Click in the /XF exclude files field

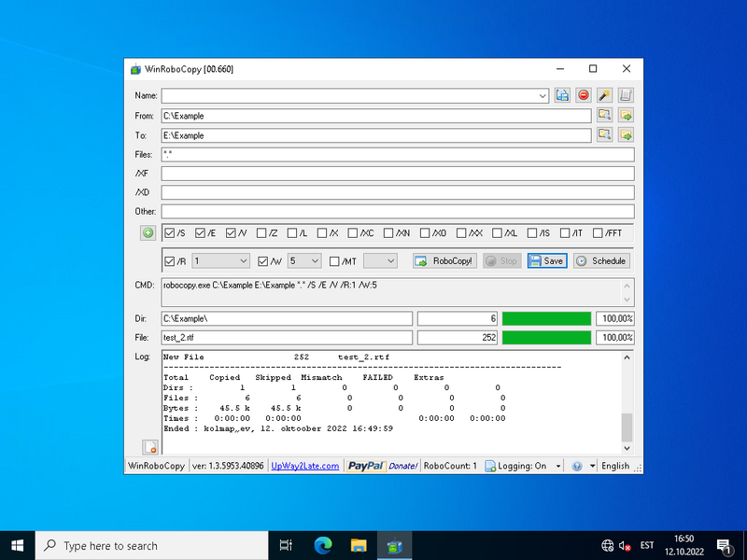[x=398, y=174]
